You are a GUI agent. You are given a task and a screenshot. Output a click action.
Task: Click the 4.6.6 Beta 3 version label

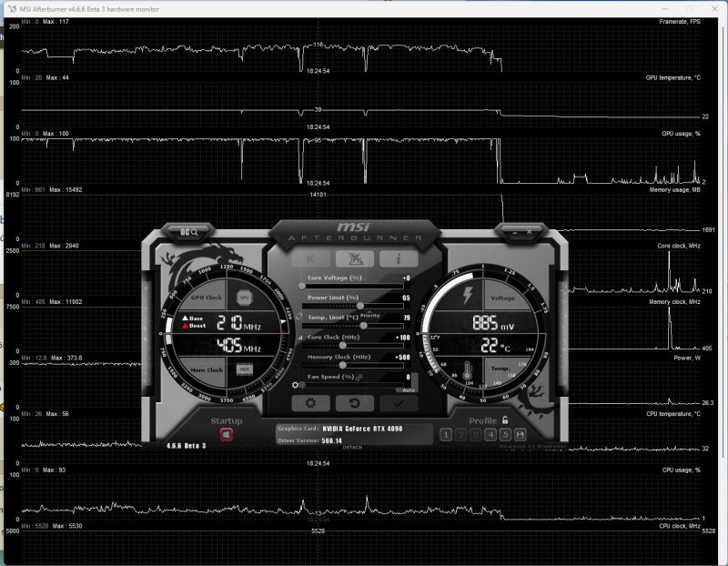(x=186, y=446)
